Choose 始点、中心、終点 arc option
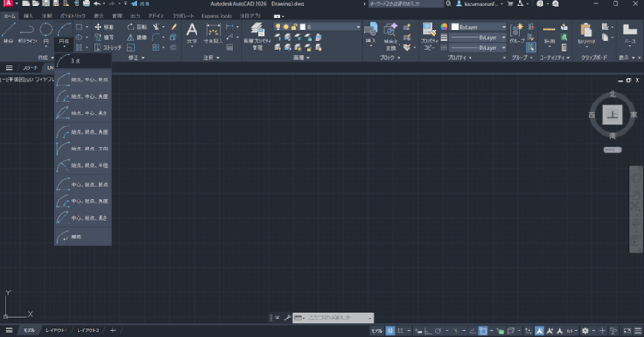The image size is (644, 337). [82, 79]
